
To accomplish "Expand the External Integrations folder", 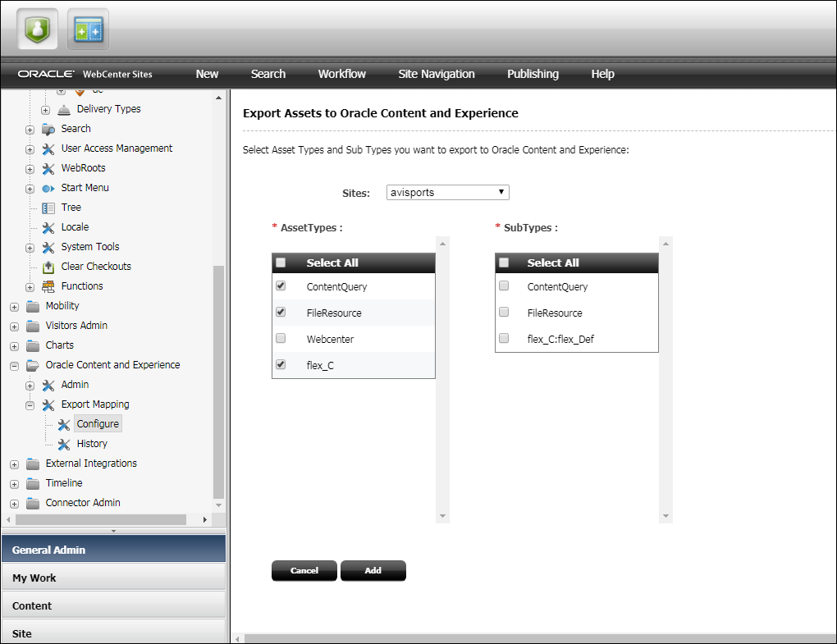I will (x=15, y=464).
